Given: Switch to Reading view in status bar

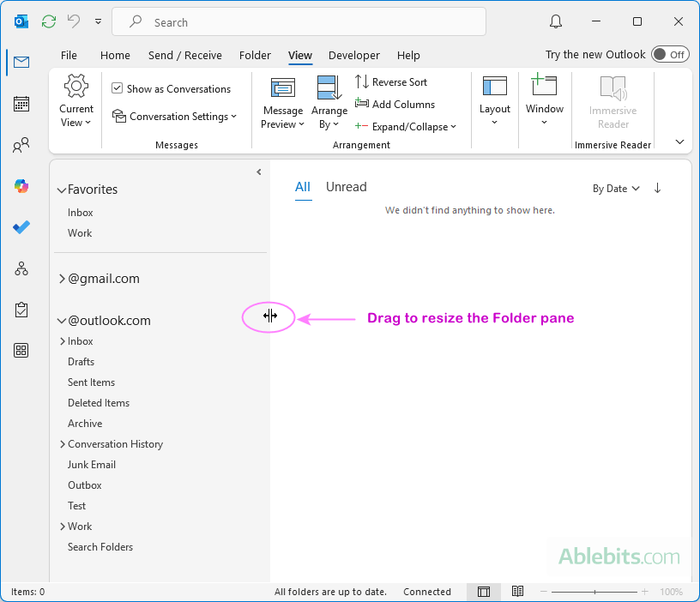Looking at the screenshot, I should (517, 592).
